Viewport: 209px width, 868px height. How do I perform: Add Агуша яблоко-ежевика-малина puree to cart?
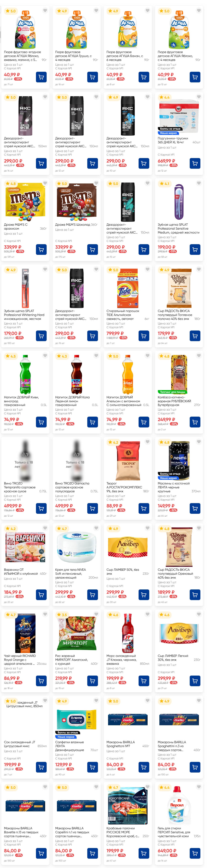pos(41,77)
